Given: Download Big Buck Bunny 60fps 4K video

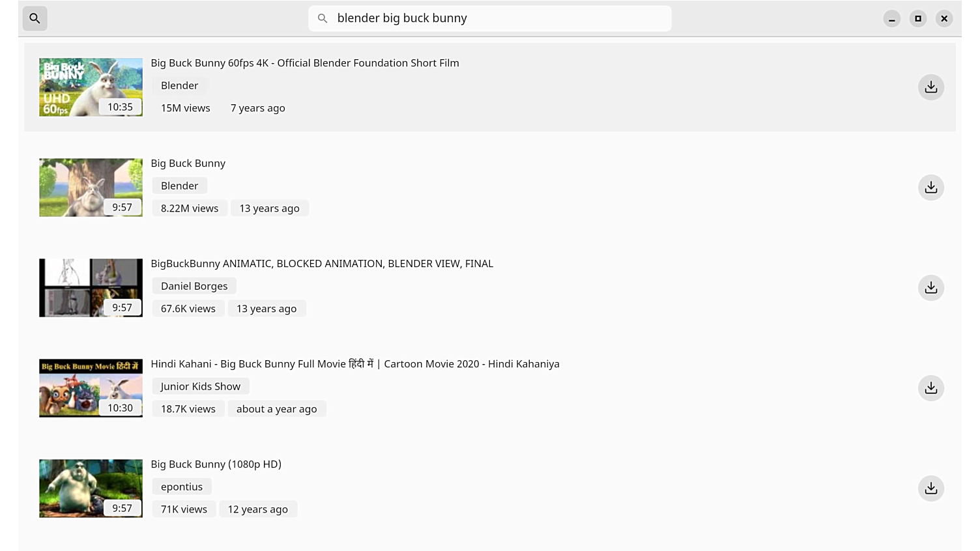Looking at the screenshot, I should click(930, 87).
